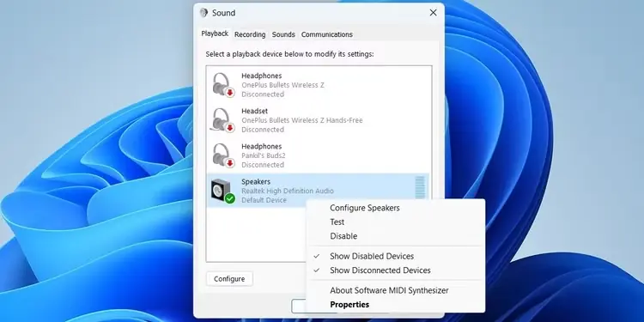Image resolution: width=644 pixels, height=322 pixels.
Task: Close the Sound dialog
Action: 433,13
